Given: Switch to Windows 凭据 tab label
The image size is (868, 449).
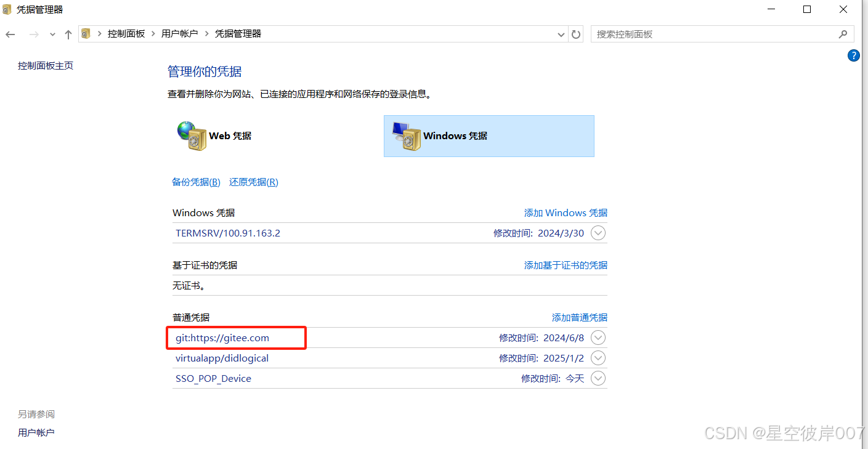Looking at the screenshot, I should coord(455,136).
